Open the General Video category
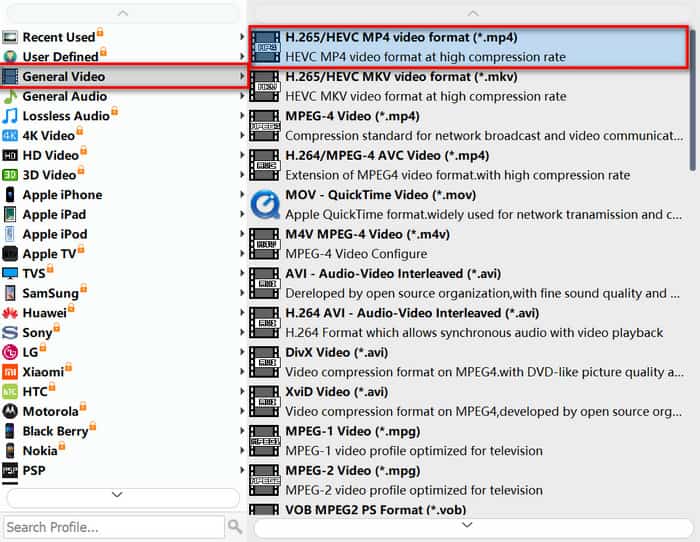The height and width of the screenshot is (542, 700). point(124,76)
